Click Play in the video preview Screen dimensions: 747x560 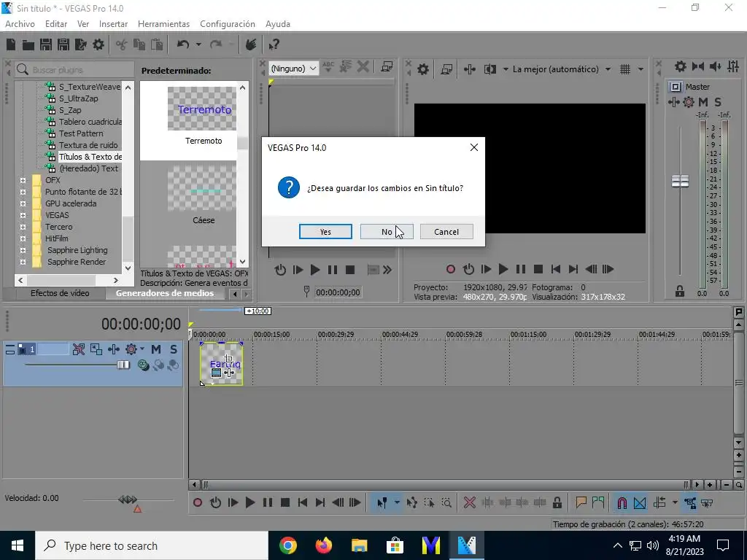[503, 270]
